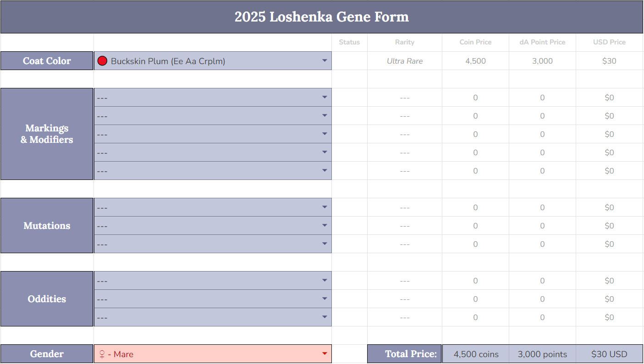Click the 4,500 coins total cell
Image resolution: width=644 pixels, height=364 pixels.
coord(475,354)
